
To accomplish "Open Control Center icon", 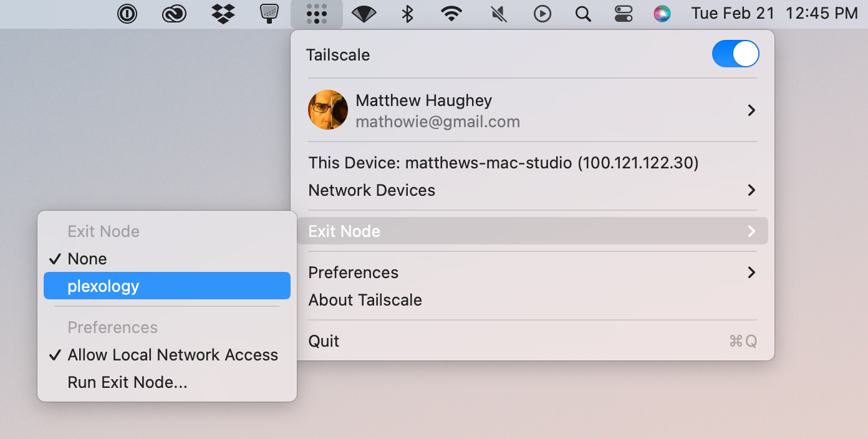I will pyautogui.click(x=624, y=14).
